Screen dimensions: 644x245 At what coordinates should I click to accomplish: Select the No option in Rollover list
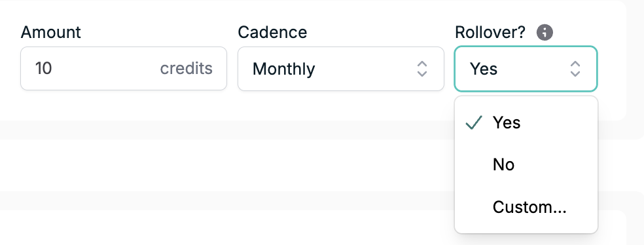[526, 165]
